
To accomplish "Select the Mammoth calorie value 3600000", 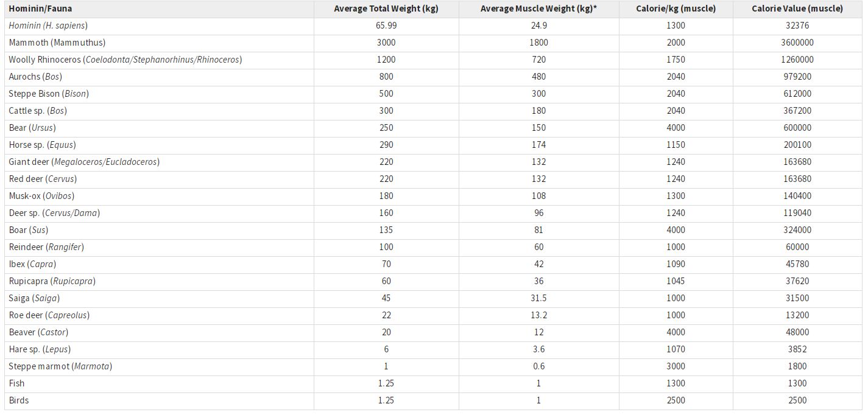I will [x=797, y=43].
